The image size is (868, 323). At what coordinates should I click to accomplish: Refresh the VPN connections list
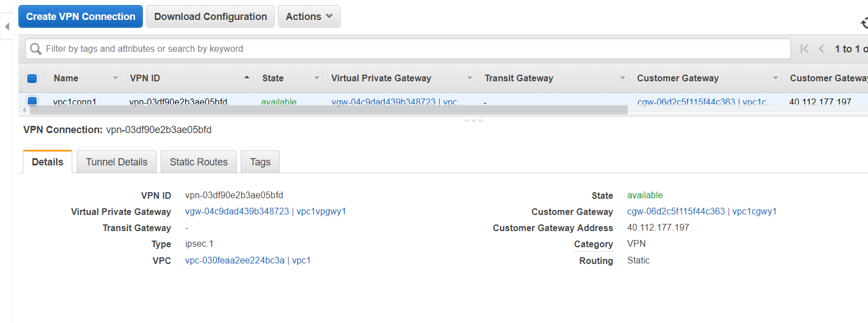click(864, 23)
